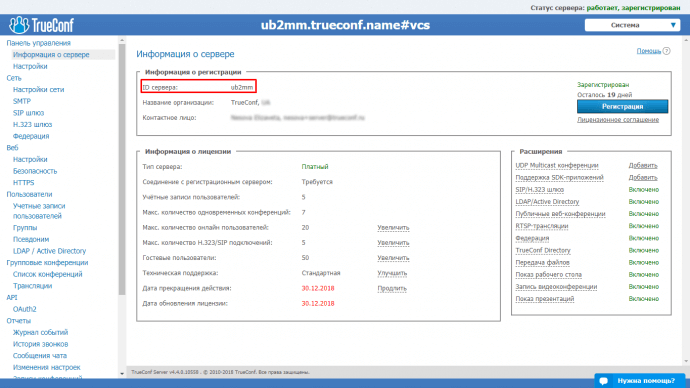The image size is (690, 388).
Task: Click Публичные веб-конференции extension
Action: point(560,214)
